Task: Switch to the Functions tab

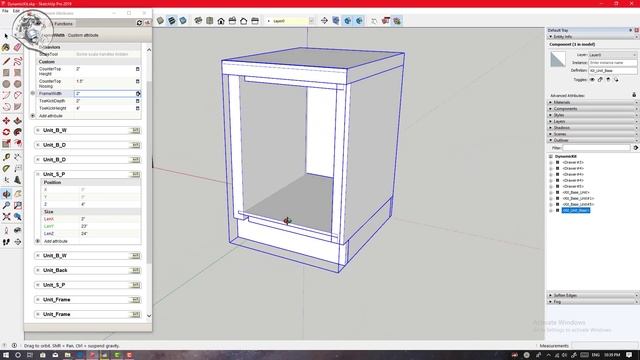Action: pyautogui.click(x=63, y=24)
